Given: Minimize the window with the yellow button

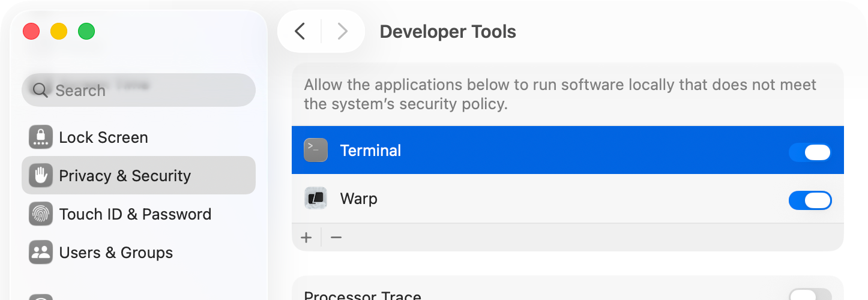Looking at the screenshot, I should pyautogui.click(x=59, y=31).
